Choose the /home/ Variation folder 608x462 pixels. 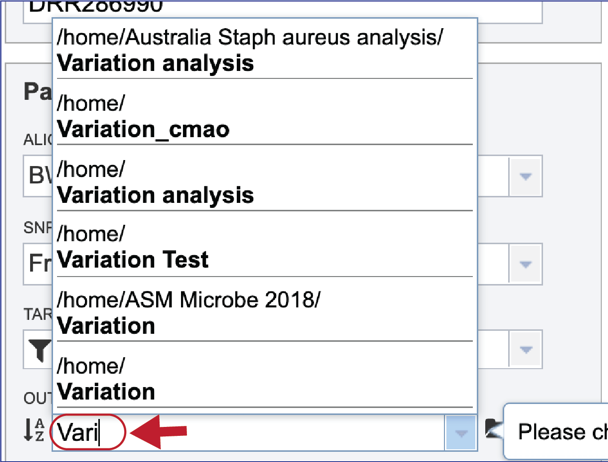pos(264,379)
